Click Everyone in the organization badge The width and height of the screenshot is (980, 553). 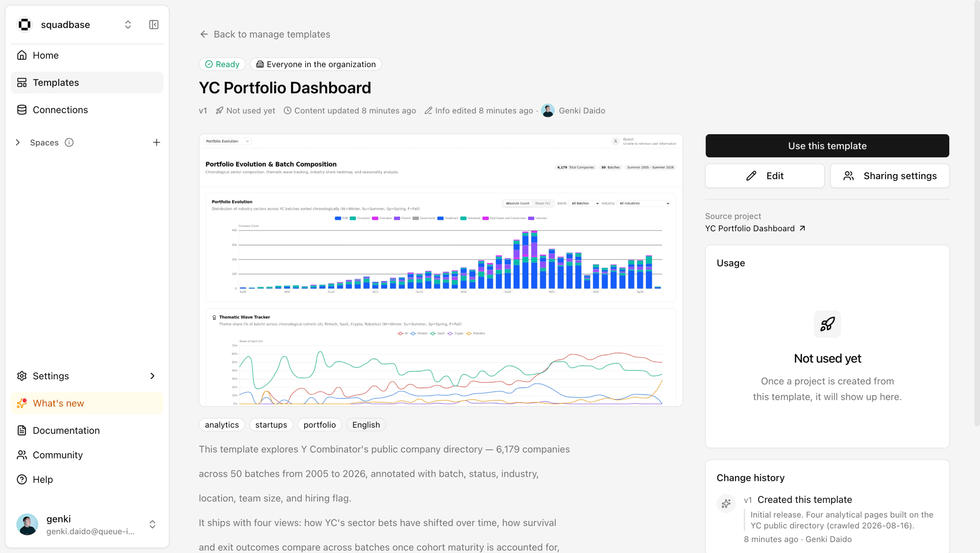coord(316,64)
